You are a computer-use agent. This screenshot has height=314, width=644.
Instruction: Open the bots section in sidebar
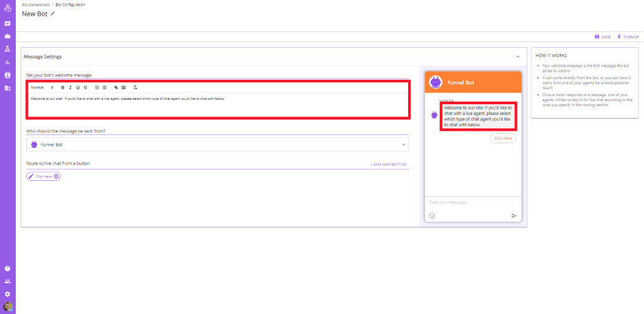8,36
